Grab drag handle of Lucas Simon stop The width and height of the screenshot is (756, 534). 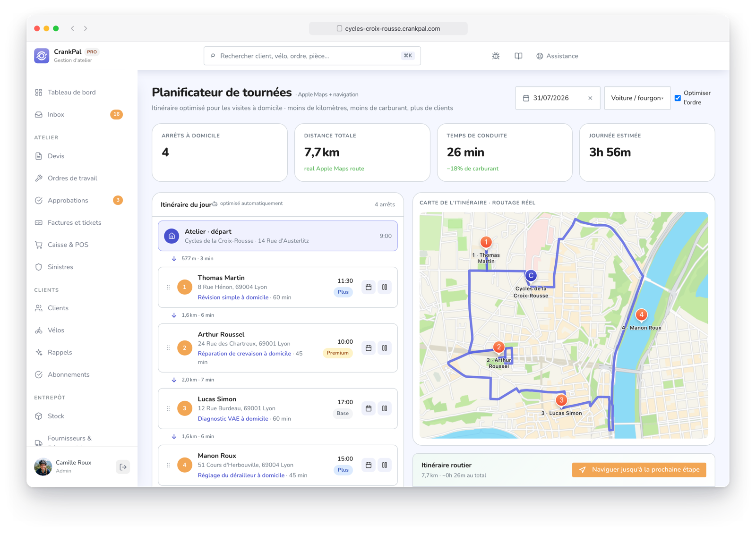coord(168,408)
